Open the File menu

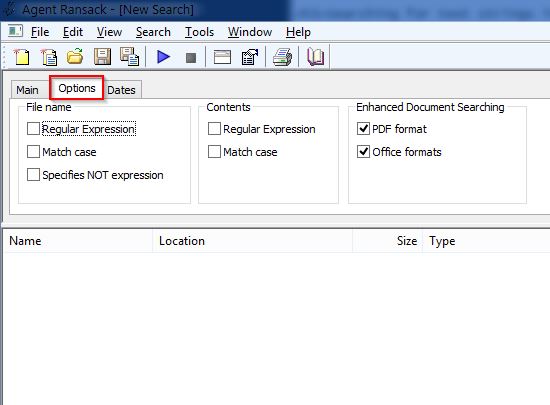click(x=40, y=32)
